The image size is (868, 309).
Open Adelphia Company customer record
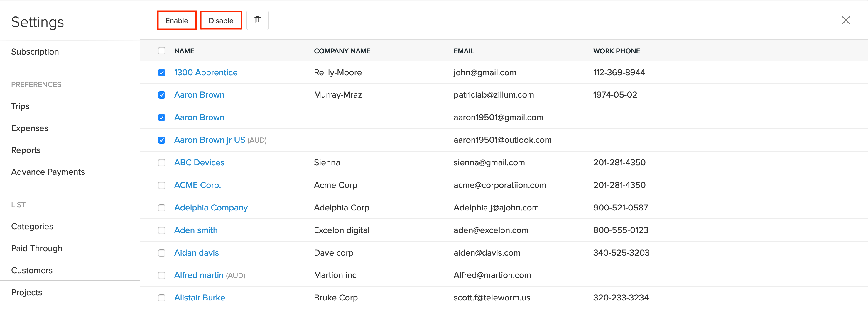pos(211,208)
